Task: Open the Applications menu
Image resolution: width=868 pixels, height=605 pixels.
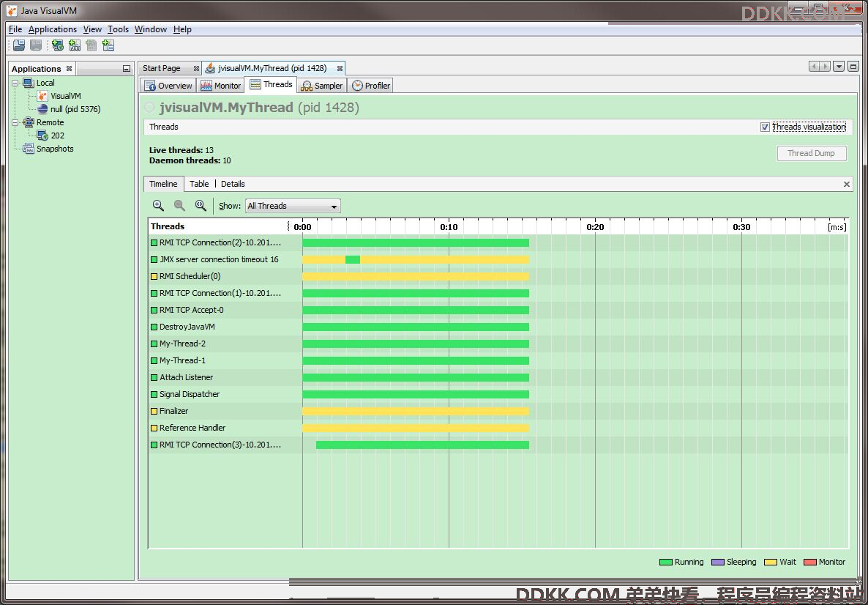Action: click(53, 29)
